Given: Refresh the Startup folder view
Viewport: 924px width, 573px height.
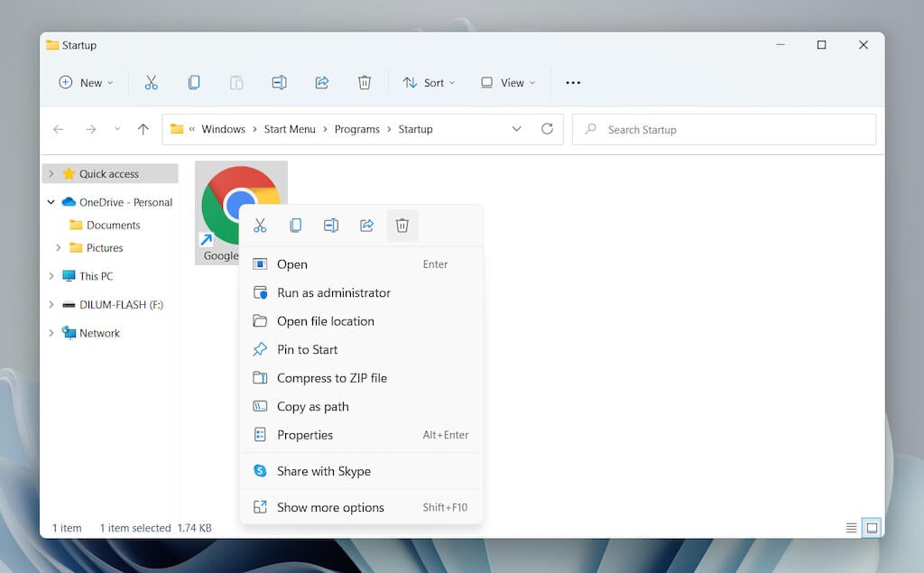Looking at the screenshot, I should pyautogui.click(x=547, y=128).
